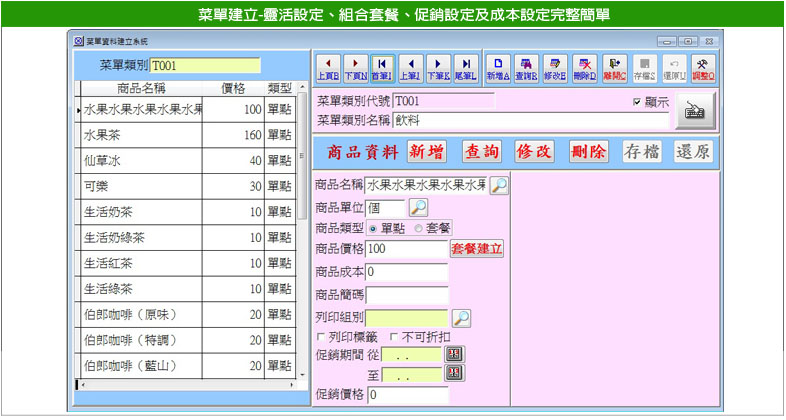The height and width of the screenshot is (420, 786).
Task: Open the 調整 (adjust) tools icon
Action: pyautogui.click(x=704, y=67)
